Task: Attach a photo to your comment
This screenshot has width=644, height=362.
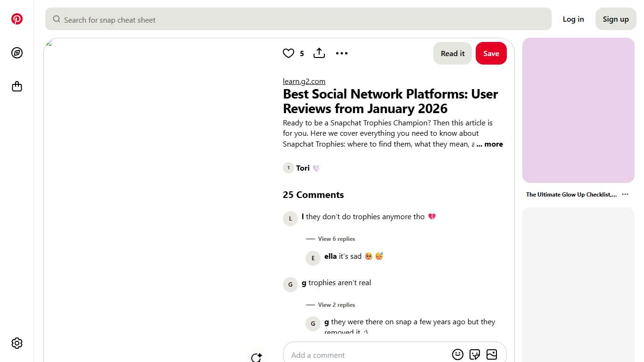Action: click(491, 354)
